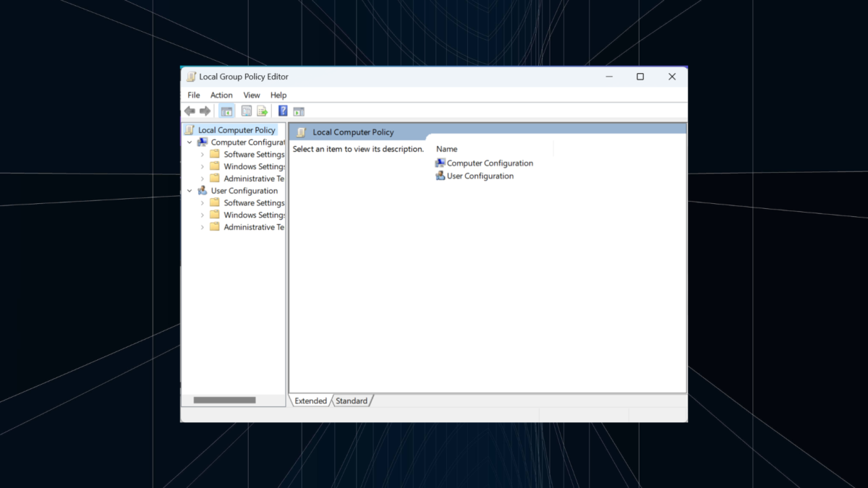Click the Forward arrow in the toolbar
This screenshot has height=488, width=868.
[205, 111]
